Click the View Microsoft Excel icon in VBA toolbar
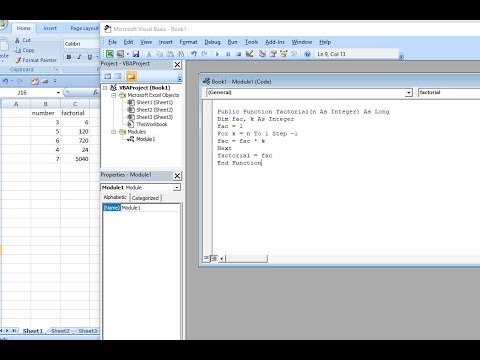Image resolution: width=480 pixels, height=360 pixels. 110,54
